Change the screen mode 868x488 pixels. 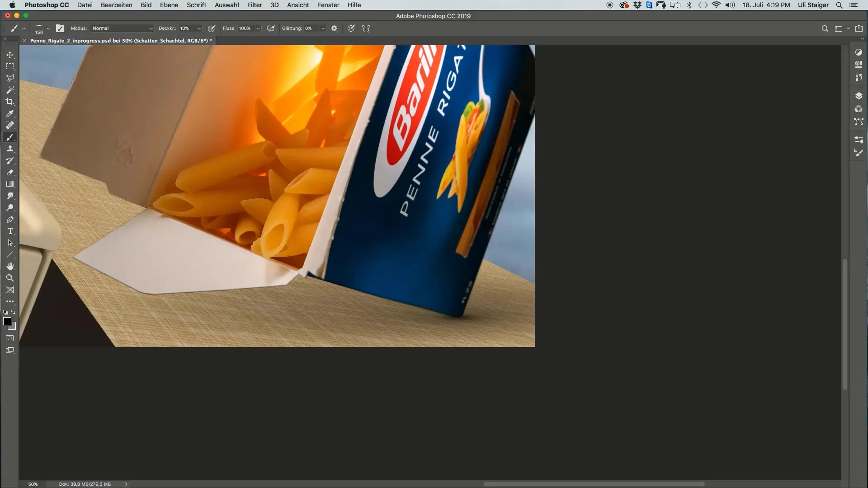(10, 350)
